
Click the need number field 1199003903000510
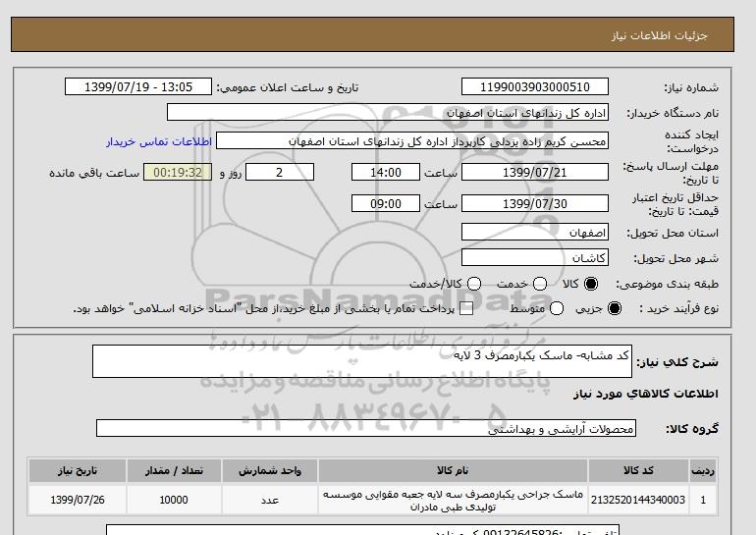tap(535, 86)
